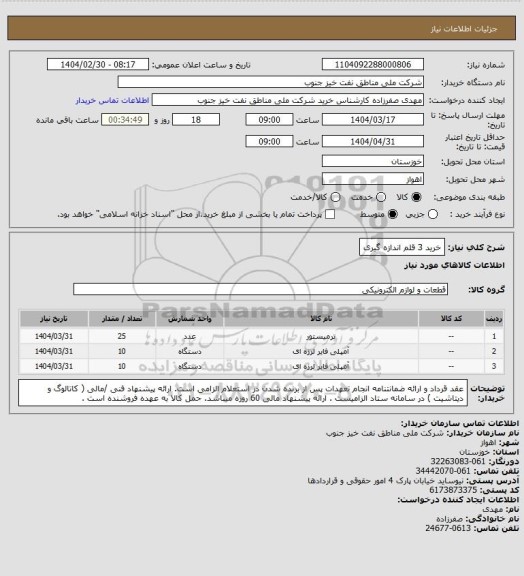Select item name ترمیستور in row 1
524x576 pixels.
pyautogui.click(x=320, y=336)
